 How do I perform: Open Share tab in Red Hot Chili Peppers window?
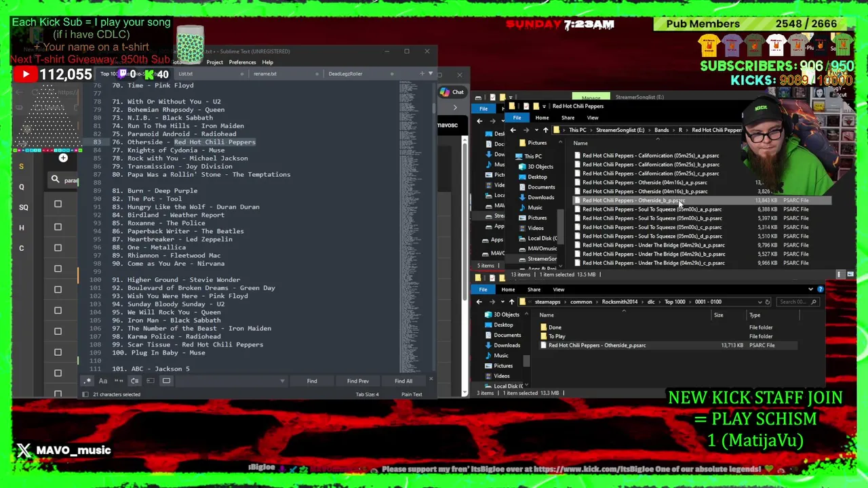click(568, 118)
